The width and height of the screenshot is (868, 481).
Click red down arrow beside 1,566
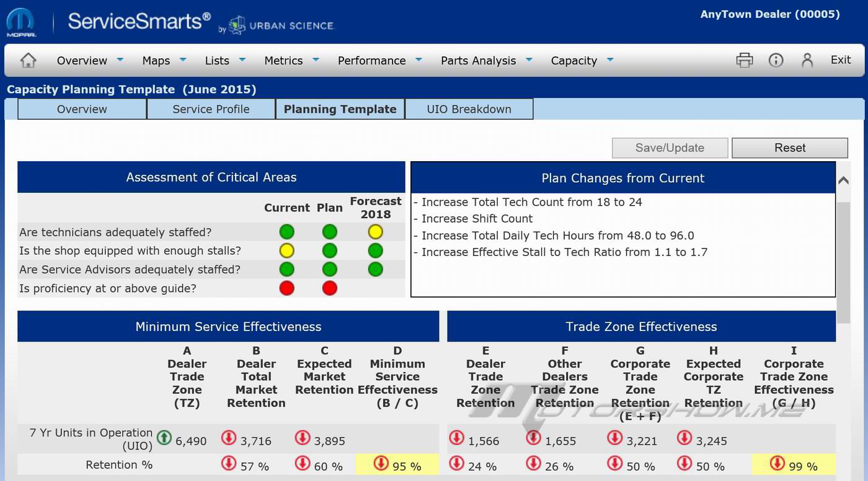(x=457, y=438)
